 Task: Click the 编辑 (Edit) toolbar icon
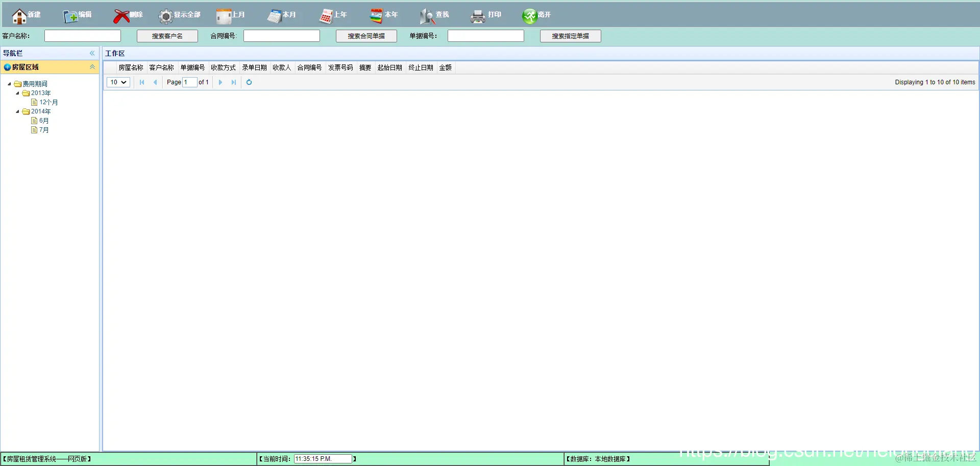click(70, 16)
